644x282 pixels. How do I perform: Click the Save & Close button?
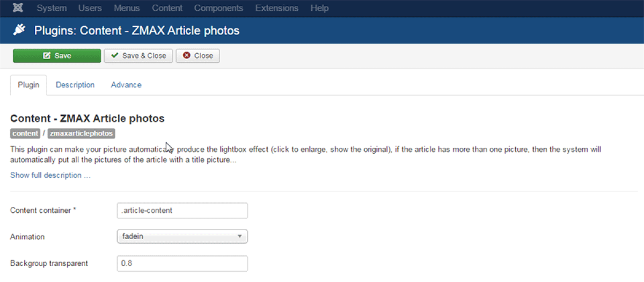pyautogui.click(x=138, y=56)
